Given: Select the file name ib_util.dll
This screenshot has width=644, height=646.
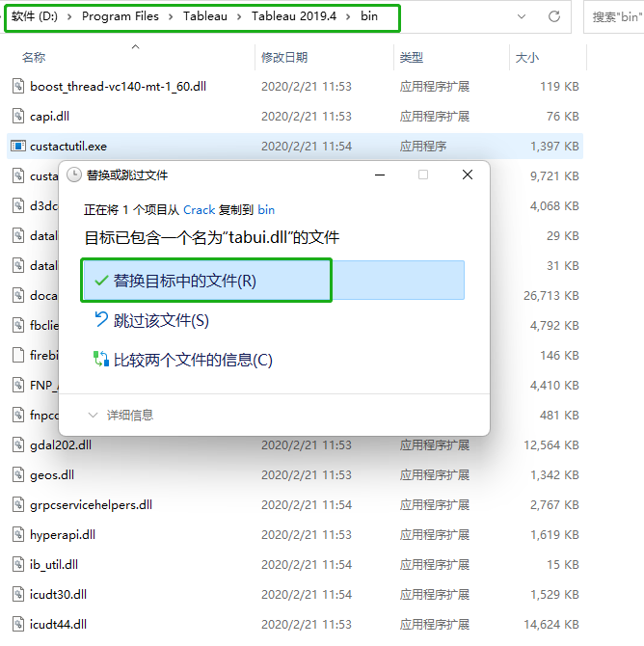Looking at the screenshot, I should [54, 565].
